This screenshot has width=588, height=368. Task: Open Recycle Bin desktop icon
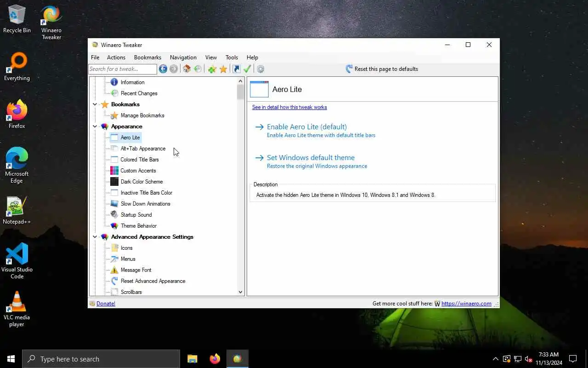tap(17, 19)
